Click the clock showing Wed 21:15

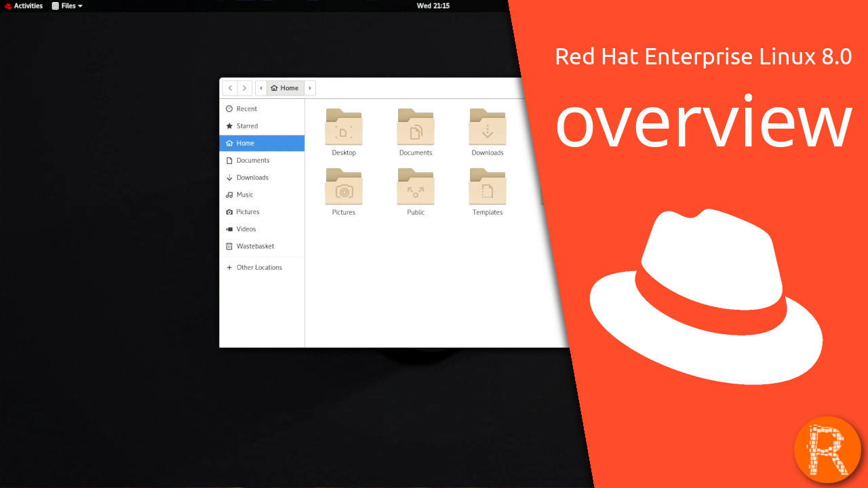pos(433,5)
